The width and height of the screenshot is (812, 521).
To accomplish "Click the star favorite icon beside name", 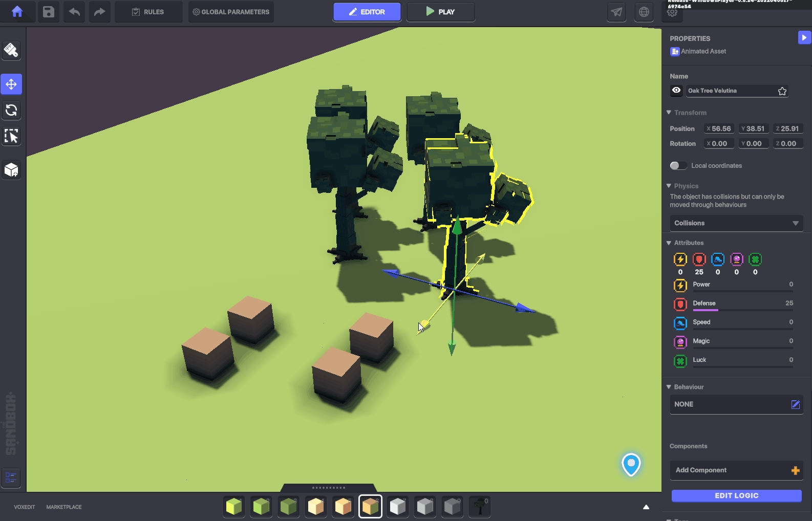I will point(782,91).
